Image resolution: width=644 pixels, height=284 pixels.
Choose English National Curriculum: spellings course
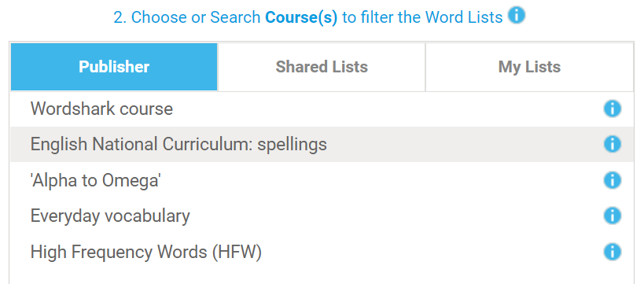[322, 144]
